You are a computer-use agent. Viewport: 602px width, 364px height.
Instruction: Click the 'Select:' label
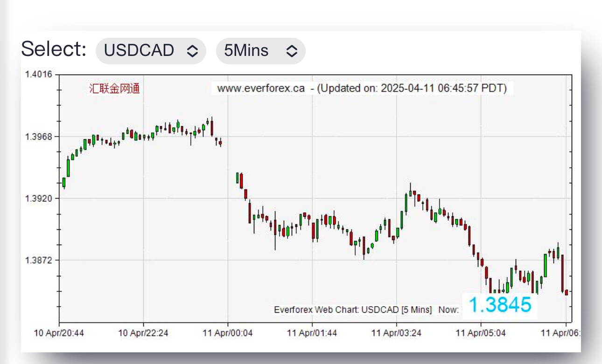click(x=54, y=49)
